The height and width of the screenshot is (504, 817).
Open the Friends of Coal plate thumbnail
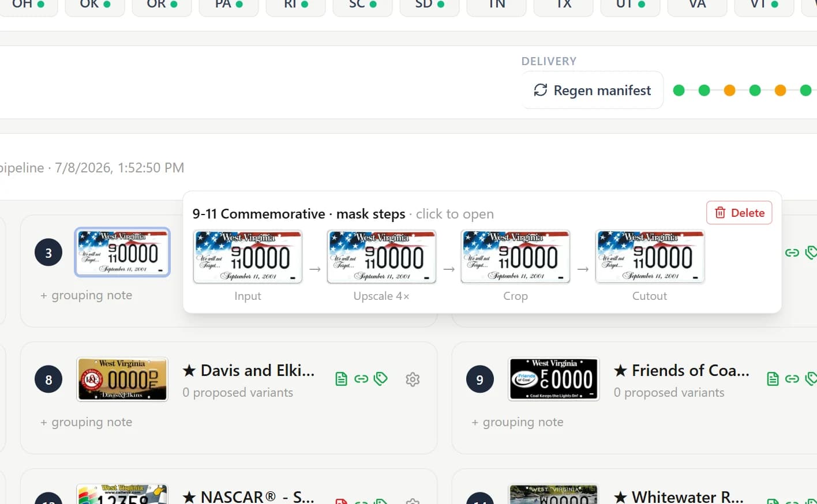click(x=554, y=379)
